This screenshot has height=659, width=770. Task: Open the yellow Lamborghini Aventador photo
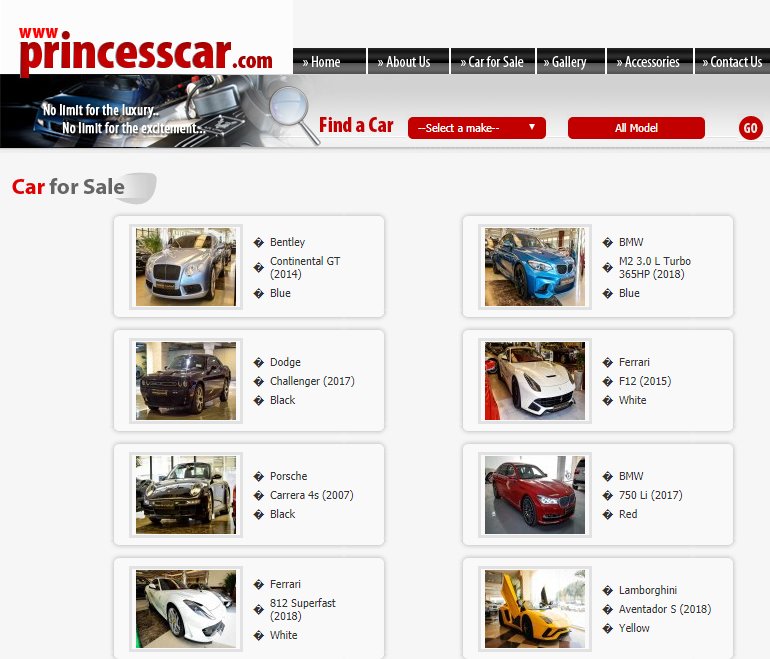pos(535,609)
